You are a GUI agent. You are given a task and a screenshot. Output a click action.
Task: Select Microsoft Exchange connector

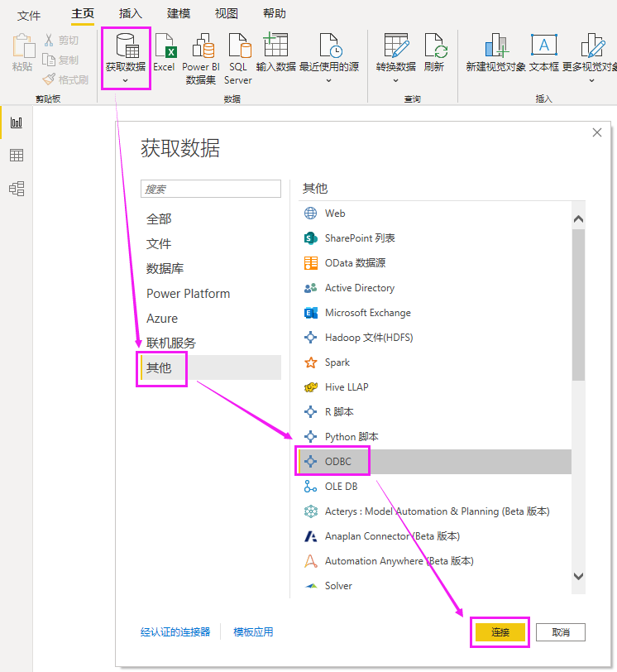tap(435, 313)
